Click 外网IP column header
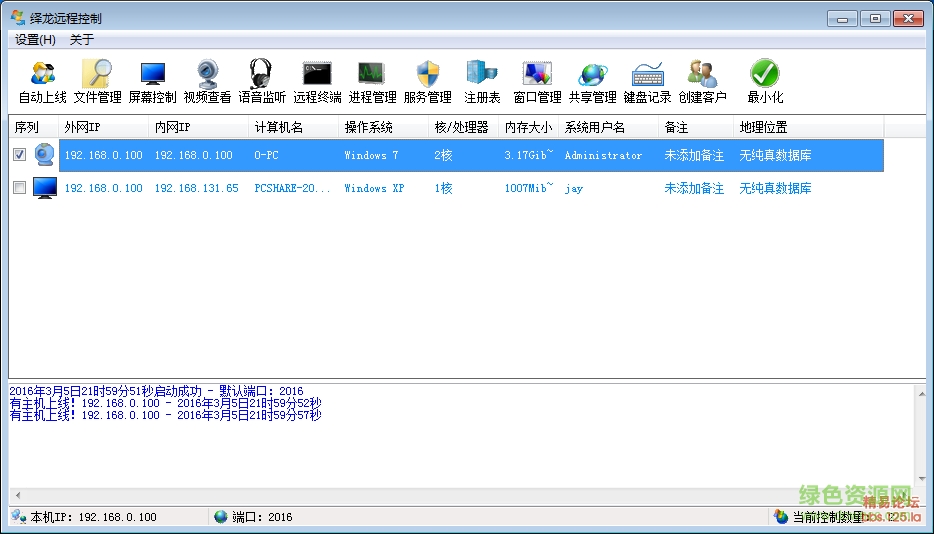Screen dimensions: 934x534 pos(84,127)
